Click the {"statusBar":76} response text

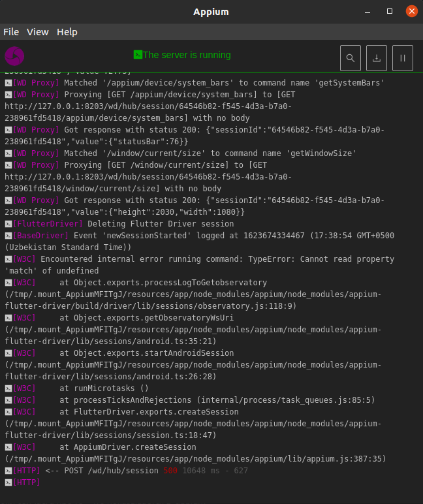point(149,142)
